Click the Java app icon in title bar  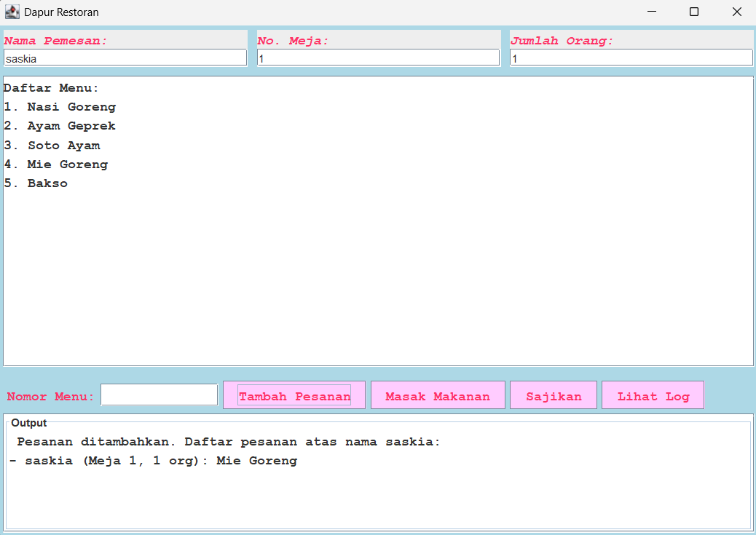point(12,12)
